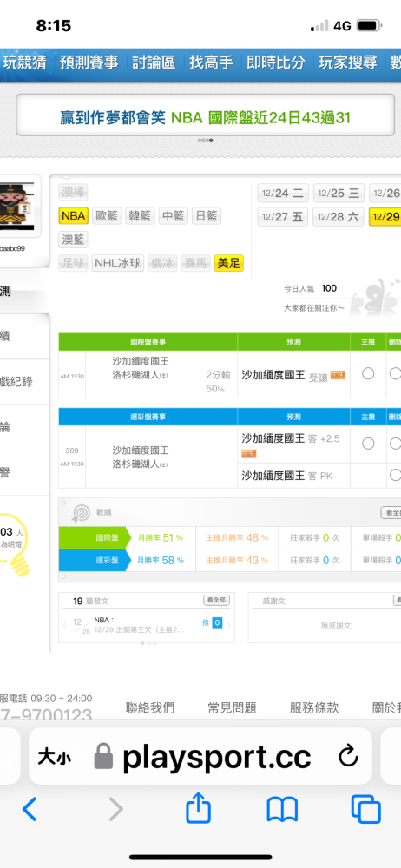
Task: Select the NBA league tab
Action: (74, 216)
